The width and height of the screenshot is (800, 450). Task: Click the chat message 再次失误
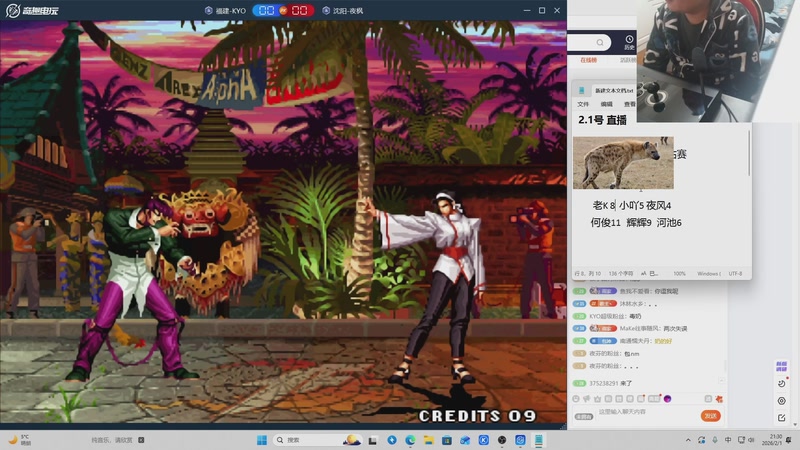[676, 329]
